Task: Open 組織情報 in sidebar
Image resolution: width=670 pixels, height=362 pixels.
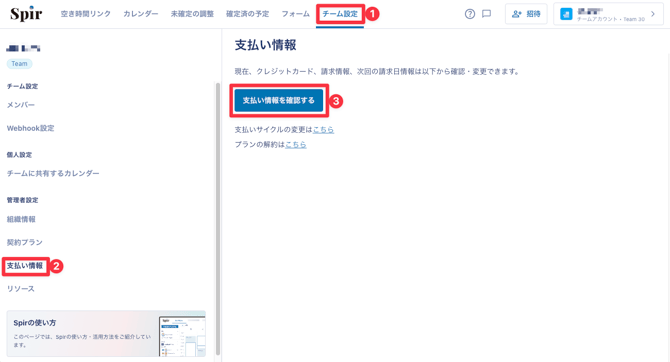Action: 21,219
